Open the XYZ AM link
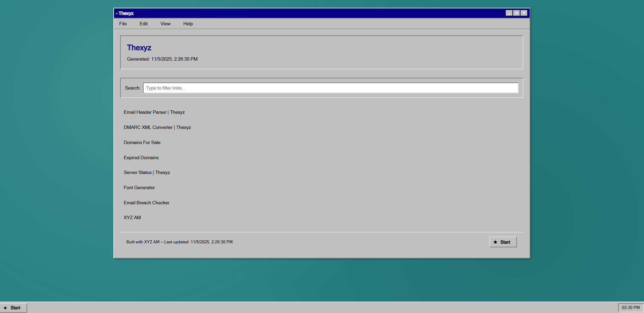Screen dimensions: 644x313 tap(132, 217)
